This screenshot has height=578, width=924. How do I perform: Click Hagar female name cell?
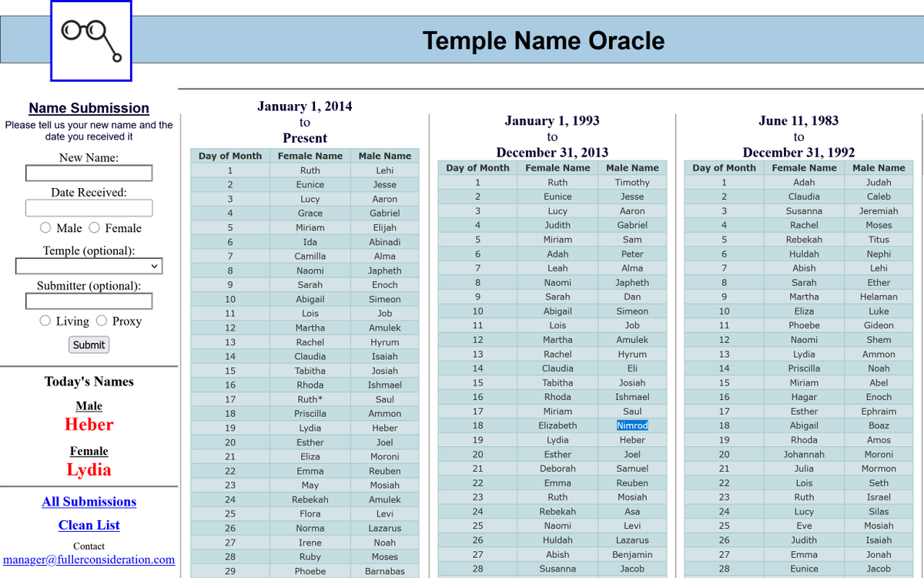(804, 397)
